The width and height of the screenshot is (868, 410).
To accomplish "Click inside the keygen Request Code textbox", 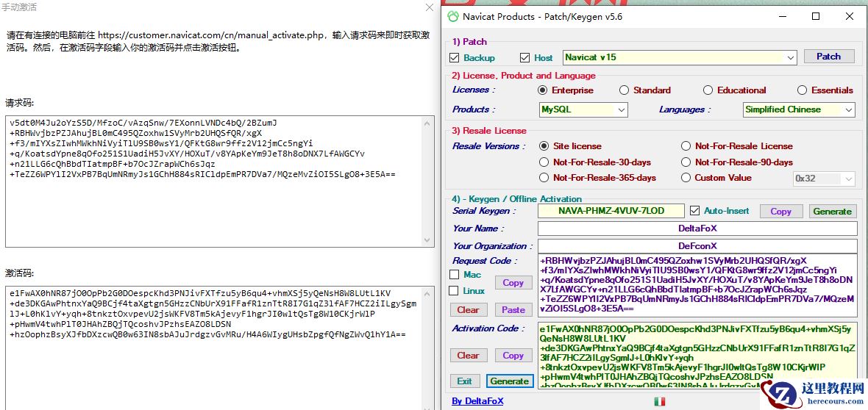I will click(x=697, y=286).
